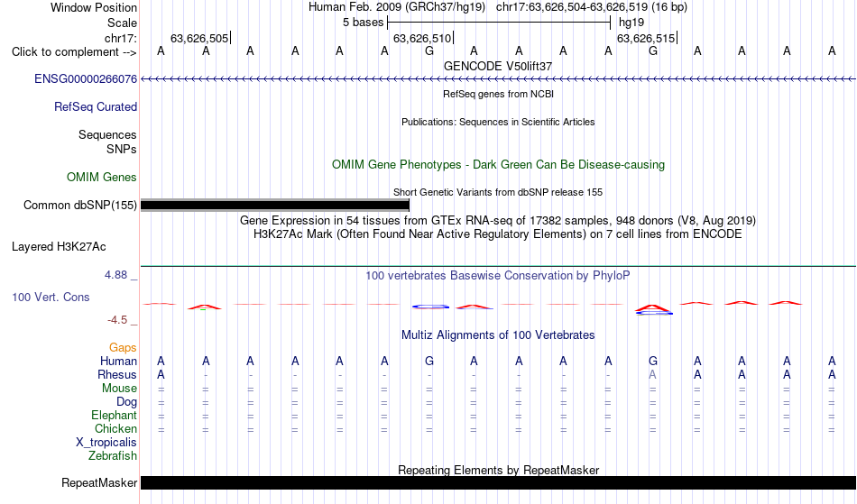Image resolution: width=857 pixels, height=504 pixels.
Task: Click the GTEx Gene Expression track title
Action: [498, 221]
